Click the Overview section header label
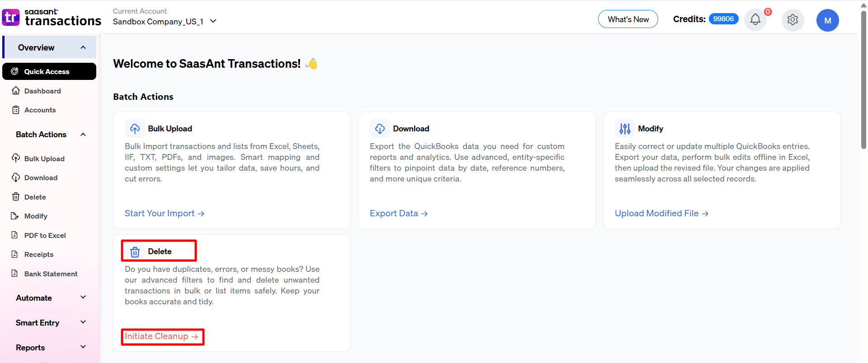The width and height of the screenshot is (868, 363). (x=36, y=47)
